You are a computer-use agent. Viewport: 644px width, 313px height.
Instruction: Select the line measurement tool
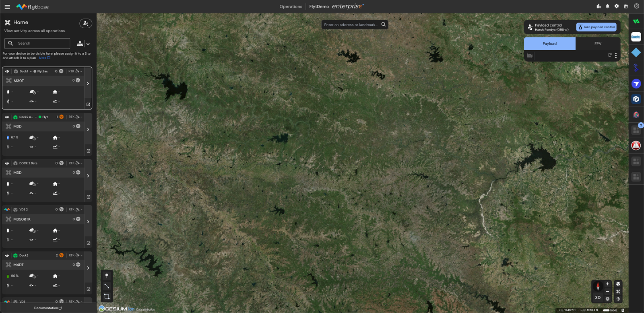(107, 286)
